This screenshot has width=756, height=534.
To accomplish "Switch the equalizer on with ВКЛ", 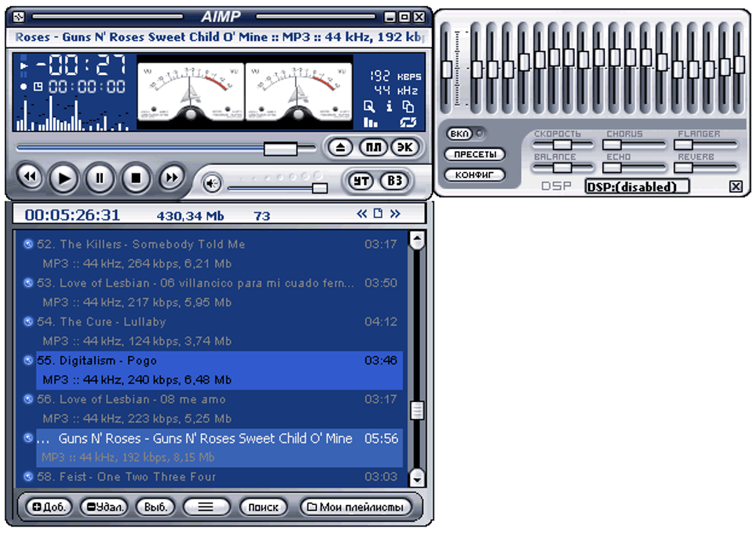I will tap(460, 133).
